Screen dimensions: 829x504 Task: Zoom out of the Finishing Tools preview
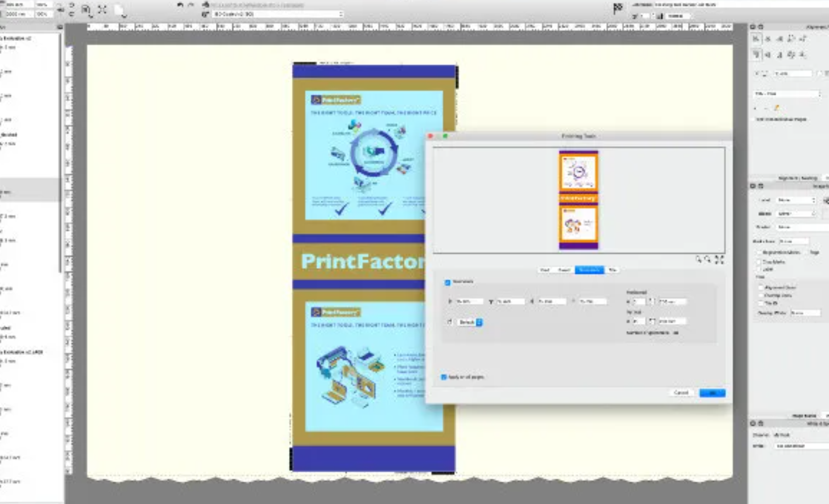pyautogui.click(x=708, y=260)
